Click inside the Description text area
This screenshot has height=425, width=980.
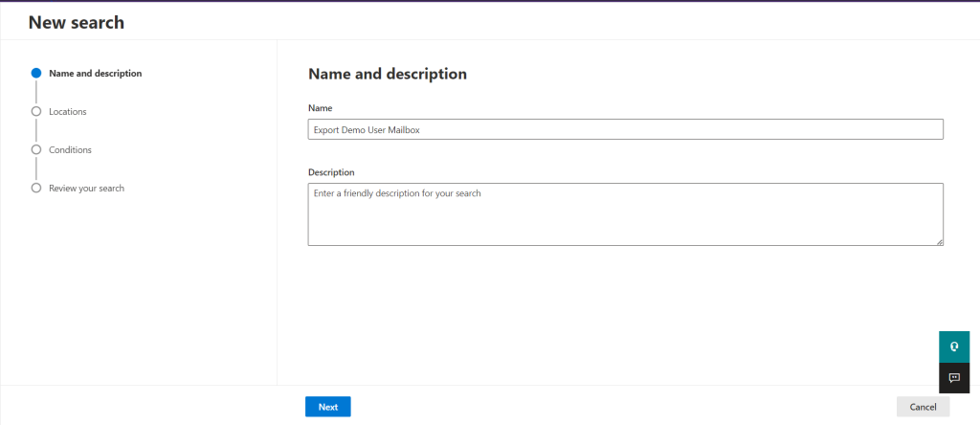pos(626,214)
